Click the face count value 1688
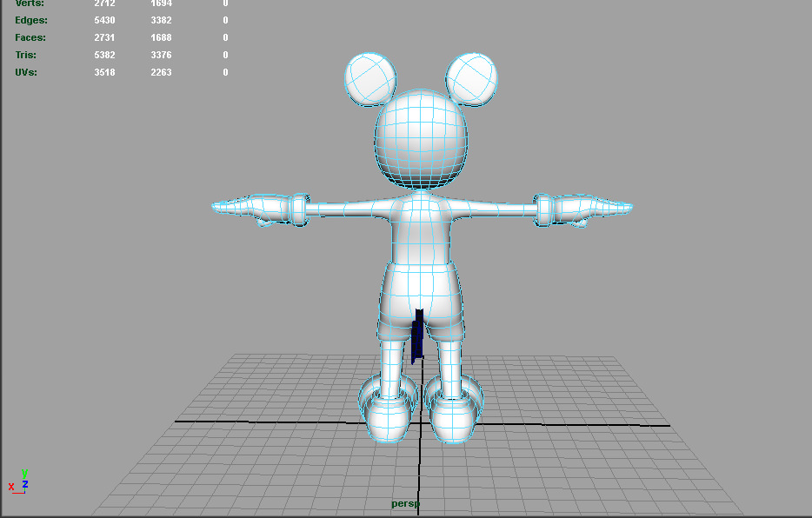Screen dimensions: 812x518 [x=161, y=37]
